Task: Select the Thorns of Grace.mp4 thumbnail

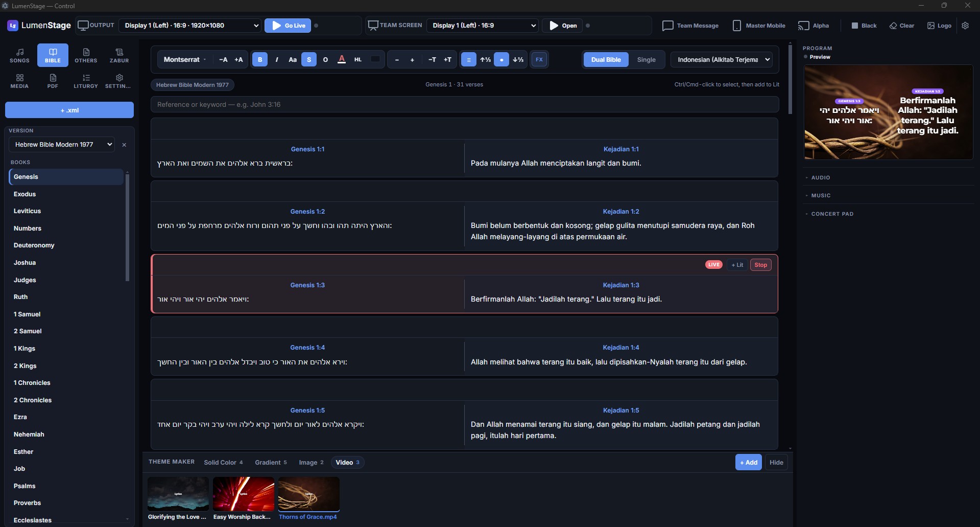Action: coord(308,494)
